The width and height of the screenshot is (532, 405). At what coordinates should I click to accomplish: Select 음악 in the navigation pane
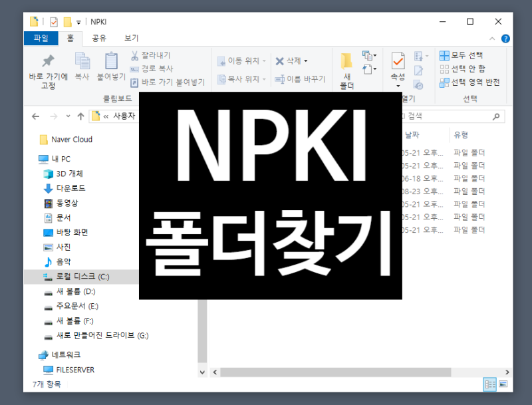coord(57,262)
